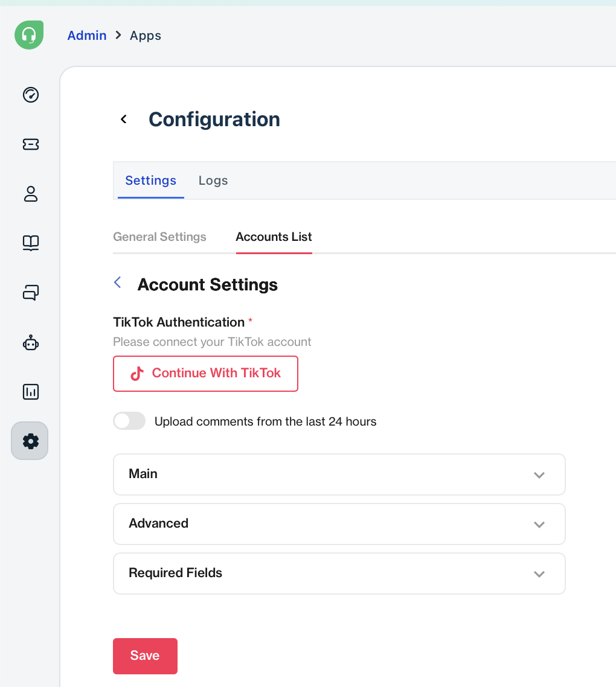Viewport: 616px width, 687px height.
Task: Click 'Please connect your TikTok account' text
Action: pyautogui.click(x=212, y=342)
